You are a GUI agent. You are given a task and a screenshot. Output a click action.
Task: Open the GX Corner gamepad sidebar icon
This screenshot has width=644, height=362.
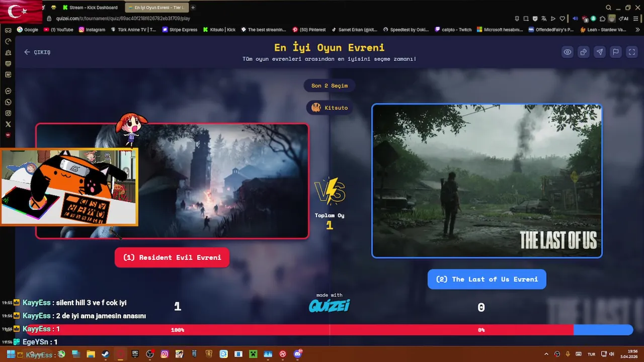click(8, 30)
